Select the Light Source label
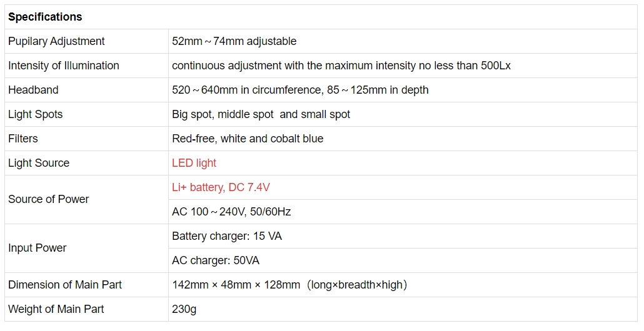Image resolution: width=644 pixels, height=331 pixels. [x=39, y=163]
